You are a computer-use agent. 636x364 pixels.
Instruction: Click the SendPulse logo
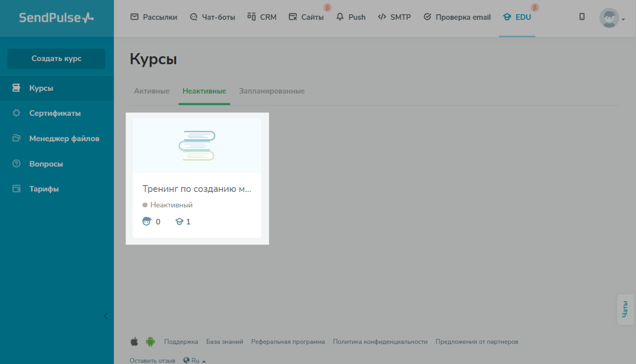point(56,18)
